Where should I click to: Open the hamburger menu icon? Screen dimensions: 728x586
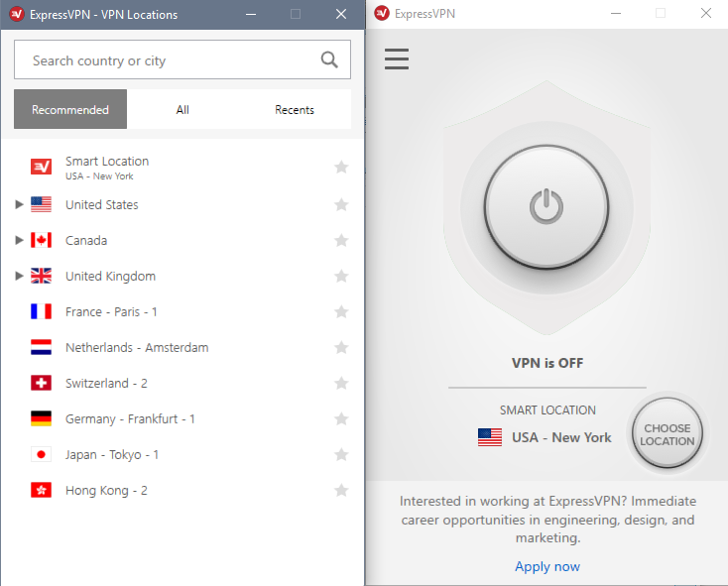(397, 59)
